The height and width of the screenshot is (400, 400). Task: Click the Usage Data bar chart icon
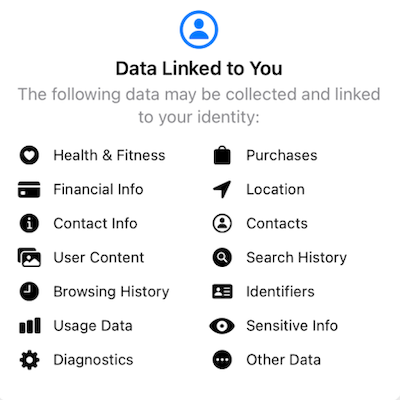[x=30, y=326]
